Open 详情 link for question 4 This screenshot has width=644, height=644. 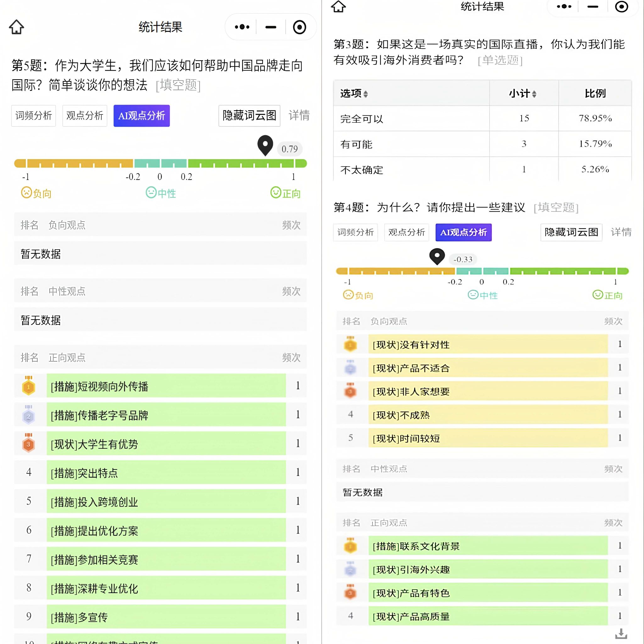tap(621, 232)
